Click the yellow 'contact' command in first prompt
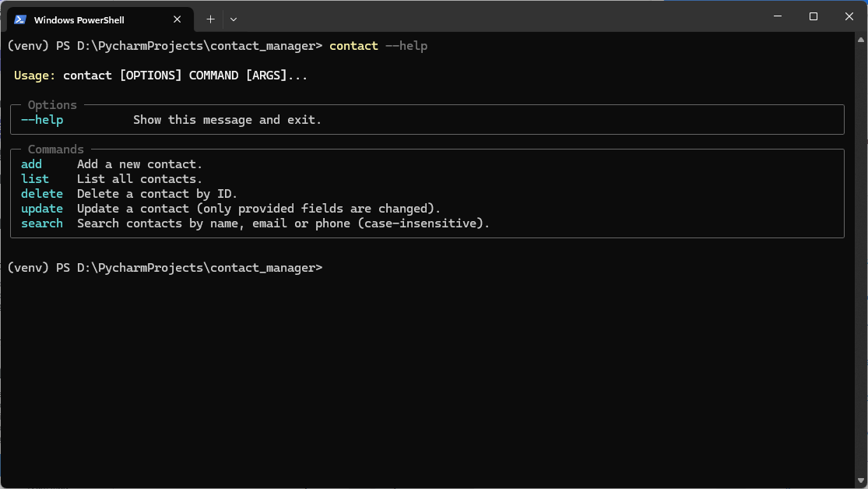This screenshot has width=868, height=489. coord(353,46)
